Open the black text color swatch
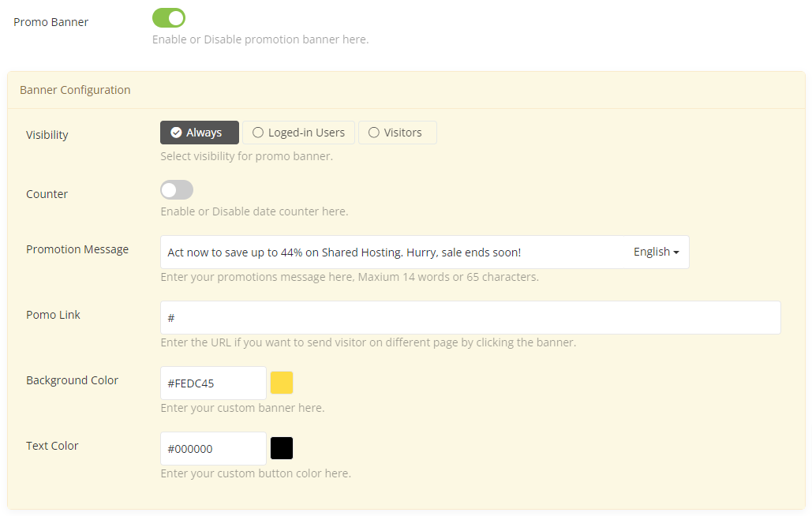 tap(282, 448)
